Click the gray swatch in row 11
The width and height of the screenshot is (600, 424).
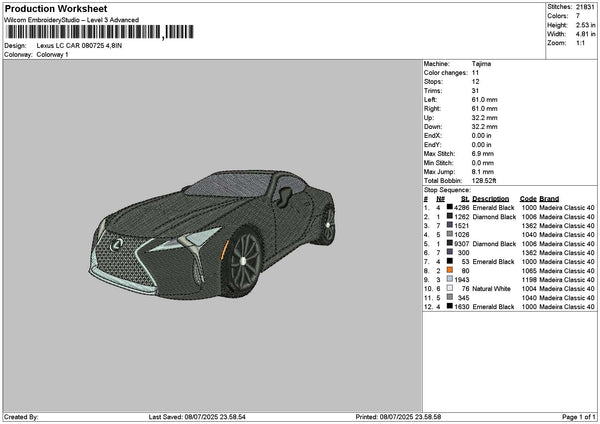click(x=450, y=297)
